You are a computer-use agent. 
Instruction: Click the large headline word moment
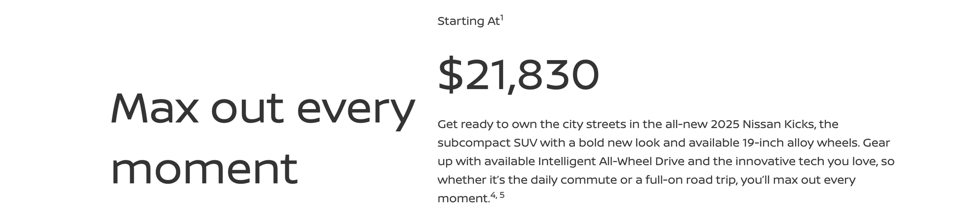tap(204, 169)
